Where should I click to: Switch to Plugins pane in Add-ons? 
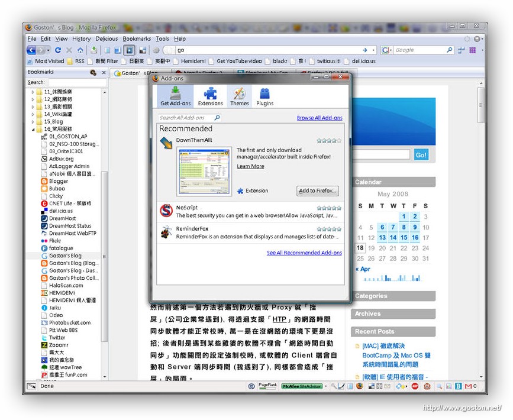pyautogui.click(x=264, y=96)
